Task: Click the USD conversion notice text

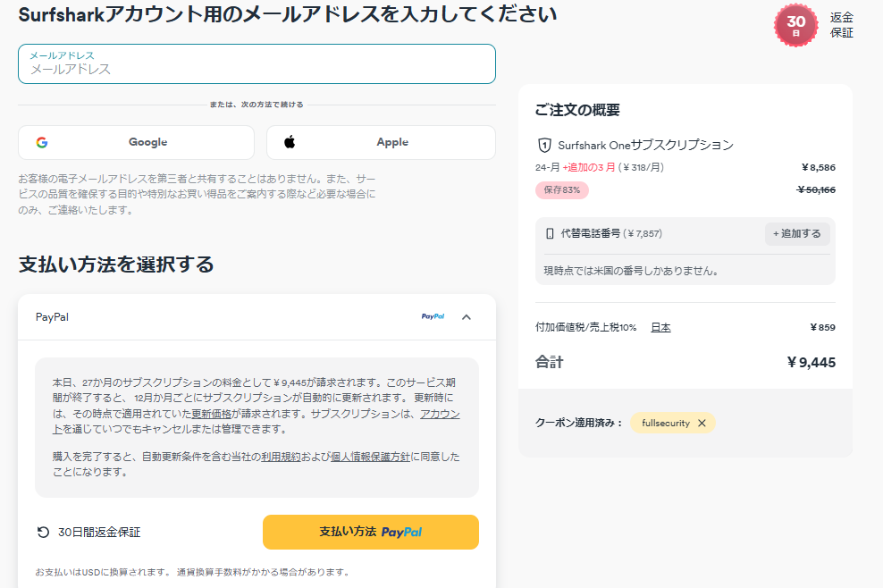Action: coord(193,572)
